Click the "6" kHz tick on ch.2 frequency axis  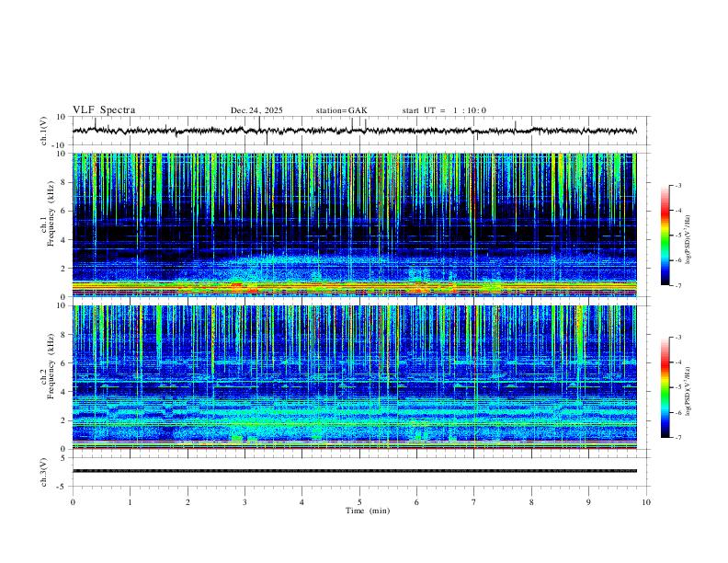[x=63, y=363]
